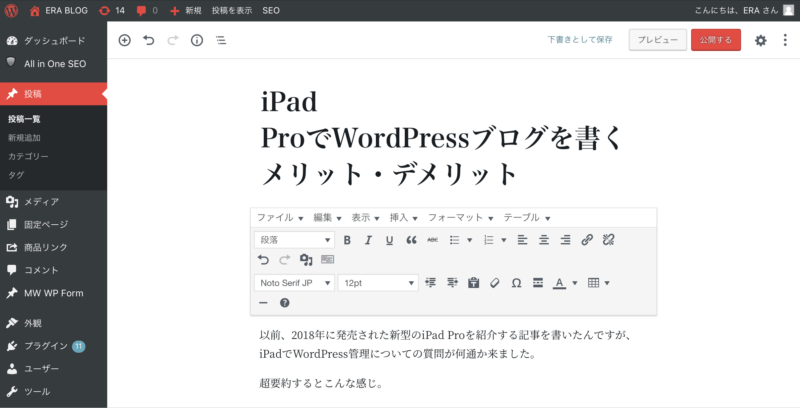The image size is (800, 408).
Task: Open the 12pt font size dropdown
Action: pos(378,283)
